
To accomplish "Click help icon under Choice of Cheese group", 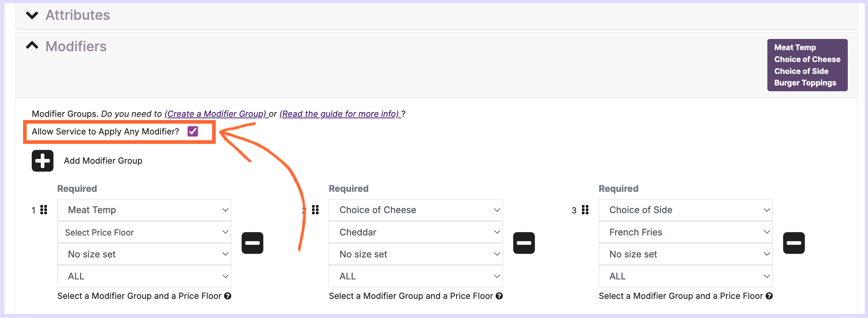I will (x=499, y=296).
